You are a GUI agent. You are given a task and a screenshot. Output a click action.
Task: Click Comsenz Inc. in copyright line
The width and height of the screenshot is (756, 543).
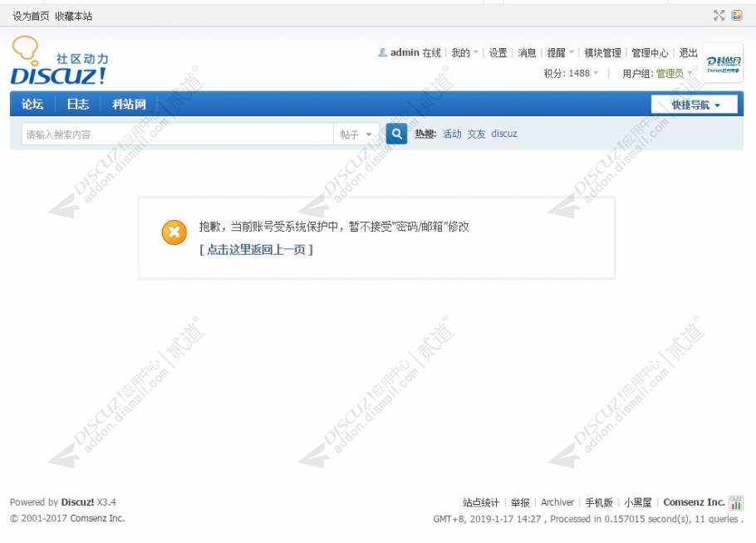(x=97, y=518)
